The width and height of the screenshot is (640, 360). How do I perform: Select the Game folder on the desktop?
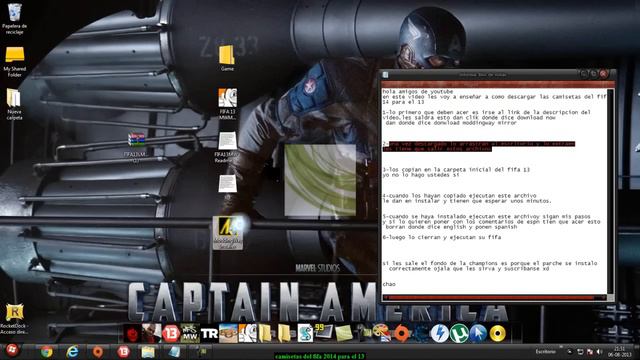tap(227, 58)
